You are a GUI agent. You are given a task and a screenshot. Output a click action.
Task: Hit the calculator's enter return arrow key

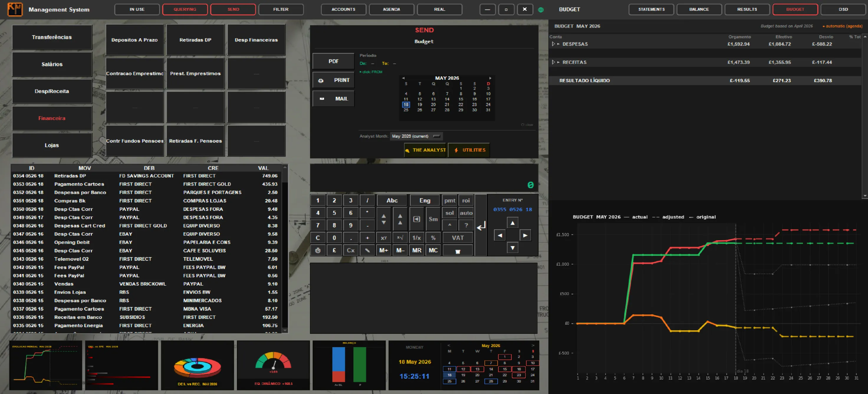pos(481,225)
